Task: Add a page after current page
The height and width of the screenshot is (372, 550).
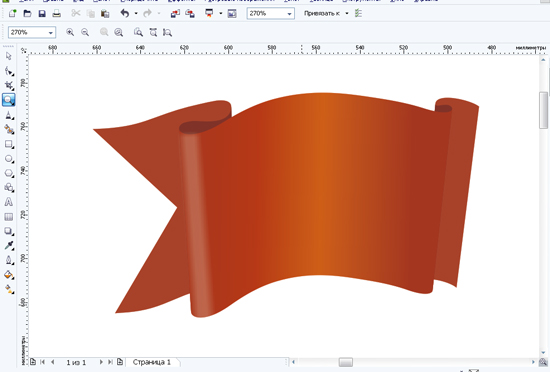Action: point(120,362)
